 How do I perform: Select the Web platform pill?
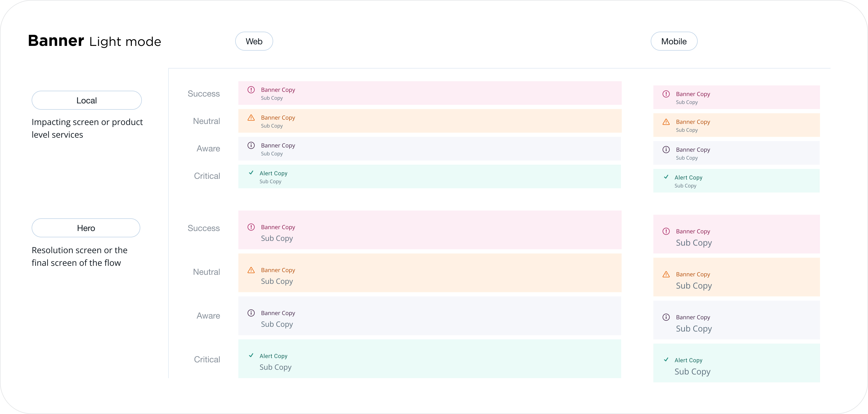(x=254, y=41)
